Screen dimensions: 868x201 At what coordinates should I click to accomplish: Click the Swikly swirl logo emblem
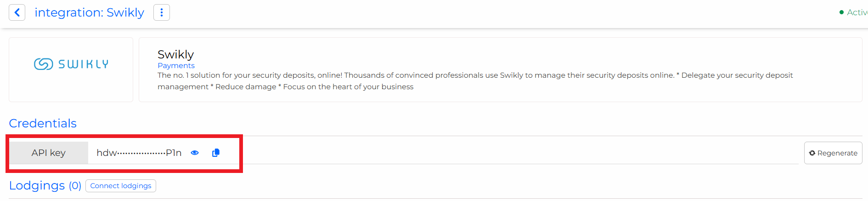point(44,64)
